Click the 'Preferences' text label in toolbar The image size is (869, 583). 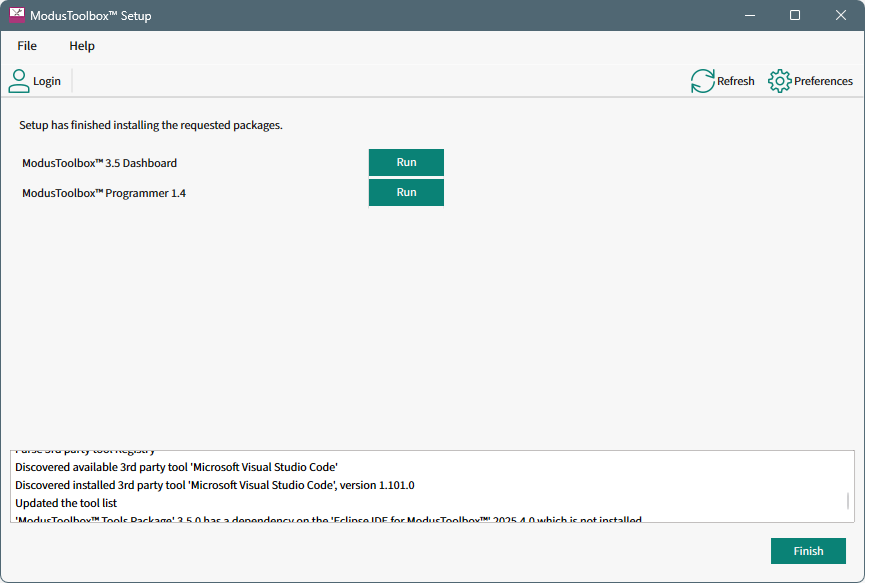(823, 82)
